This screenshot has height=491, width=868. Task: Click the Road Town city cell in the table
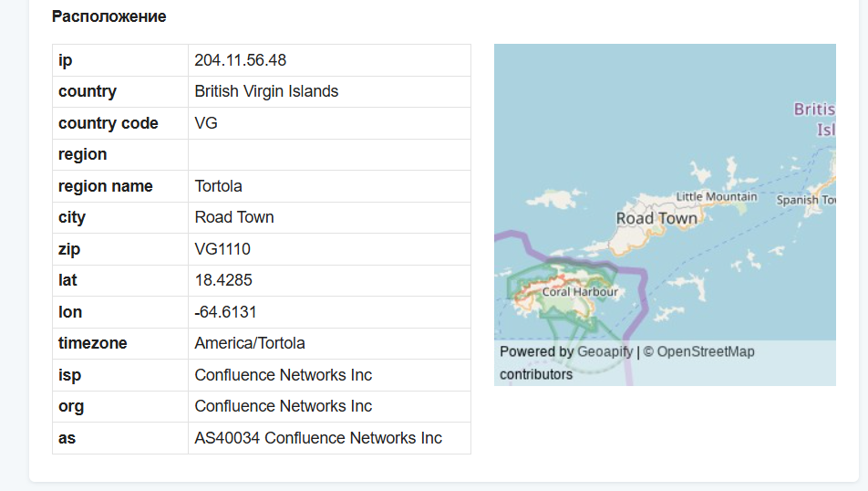(x=234, y=217)
